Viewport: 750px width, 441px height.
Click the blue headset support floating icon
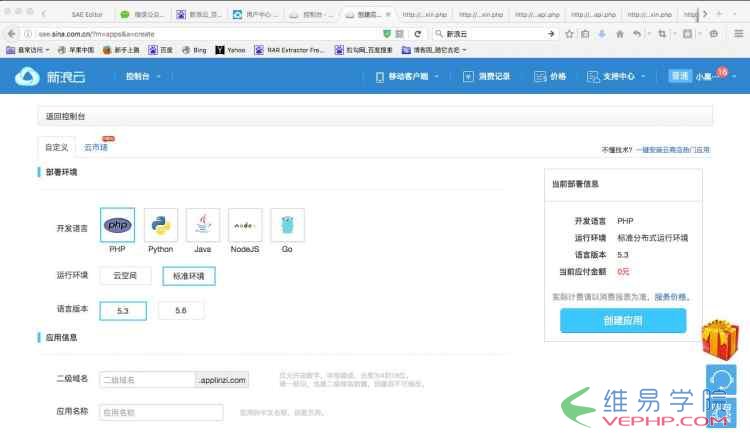(721, 380)
